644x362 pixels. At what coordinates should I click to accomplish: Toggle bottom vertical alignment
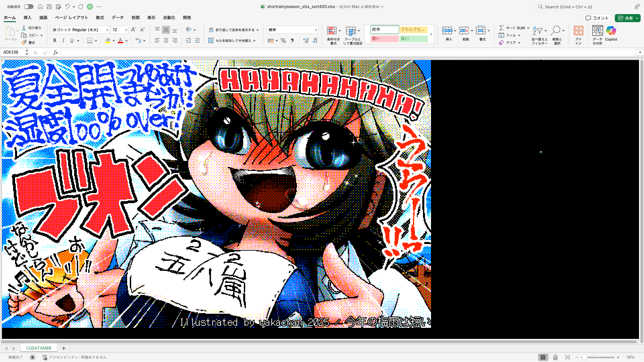(175, 30)
